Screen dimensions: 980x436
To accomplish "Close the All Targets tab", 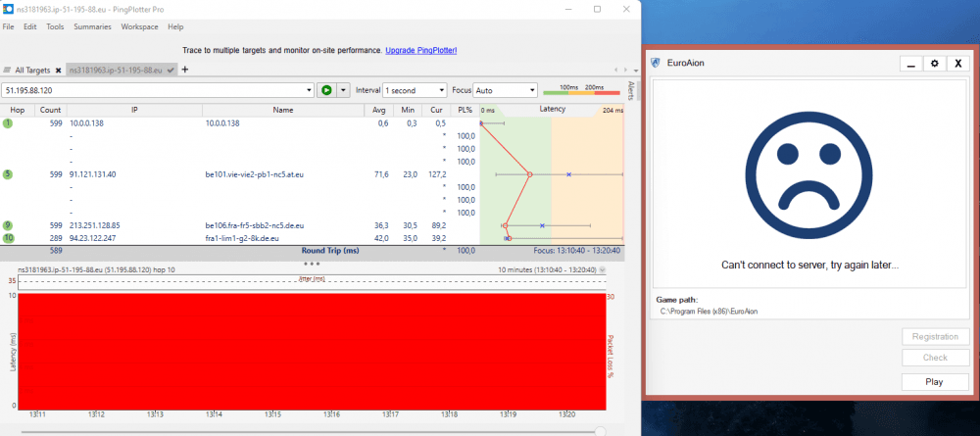I will [58, 71].
